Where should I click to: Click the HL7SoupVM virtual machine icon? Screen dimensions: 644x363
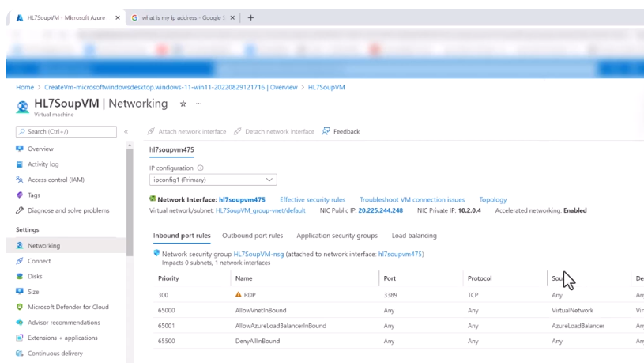(23, 107)
